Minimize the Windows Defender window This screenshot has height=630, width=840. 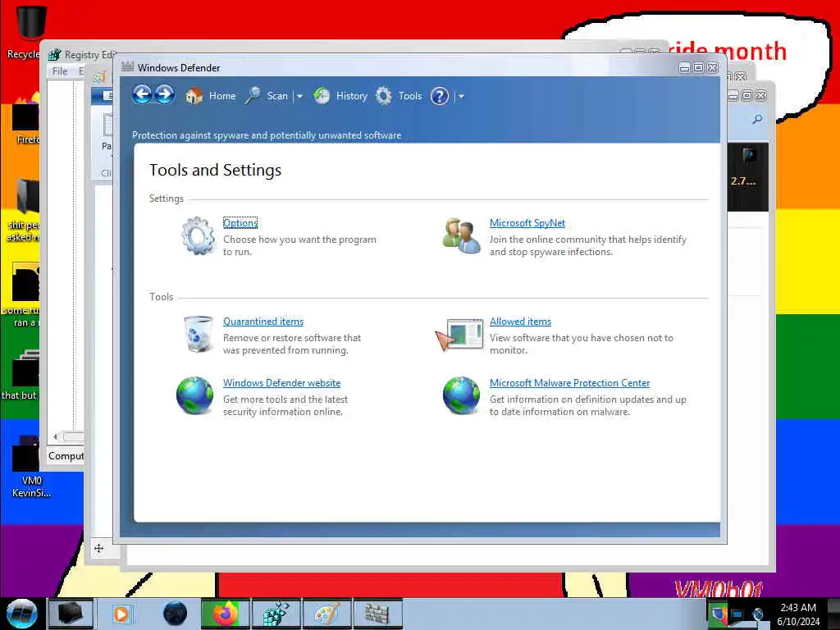684,67
